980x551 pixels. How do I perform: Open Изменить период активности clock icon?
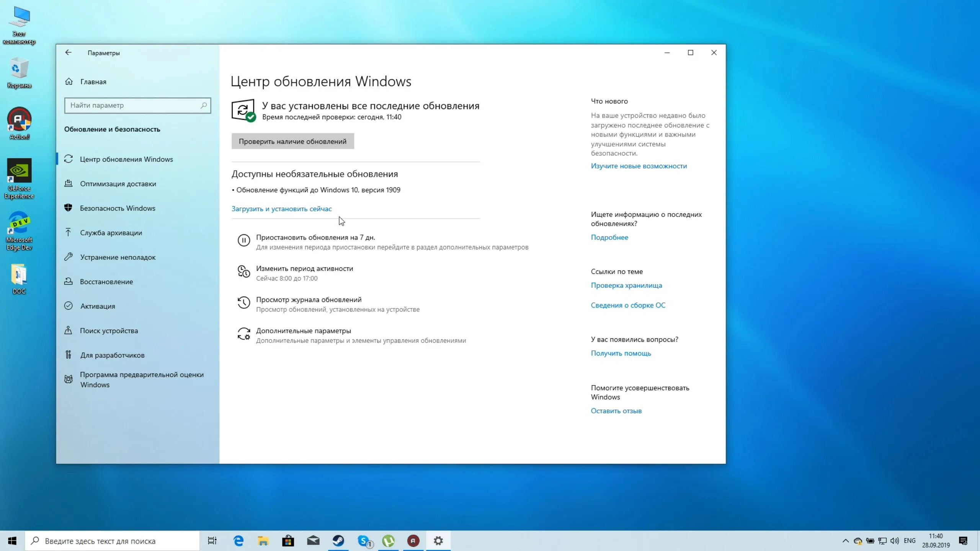(x=244, y=271)
